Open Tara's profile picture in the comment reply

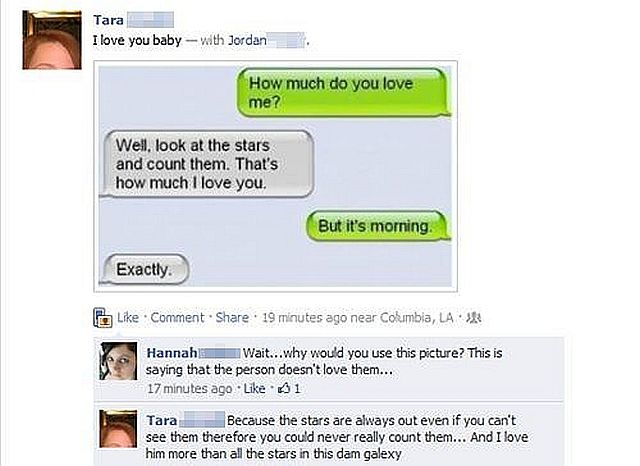tap(118, 429)
